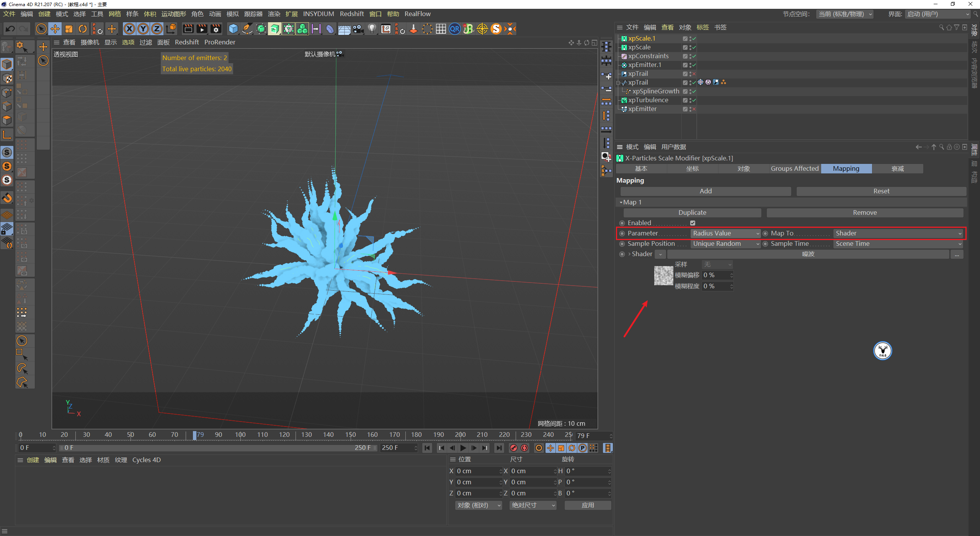
Task: Click the spline Pen tool icon
Action: [x=247, y=29]
